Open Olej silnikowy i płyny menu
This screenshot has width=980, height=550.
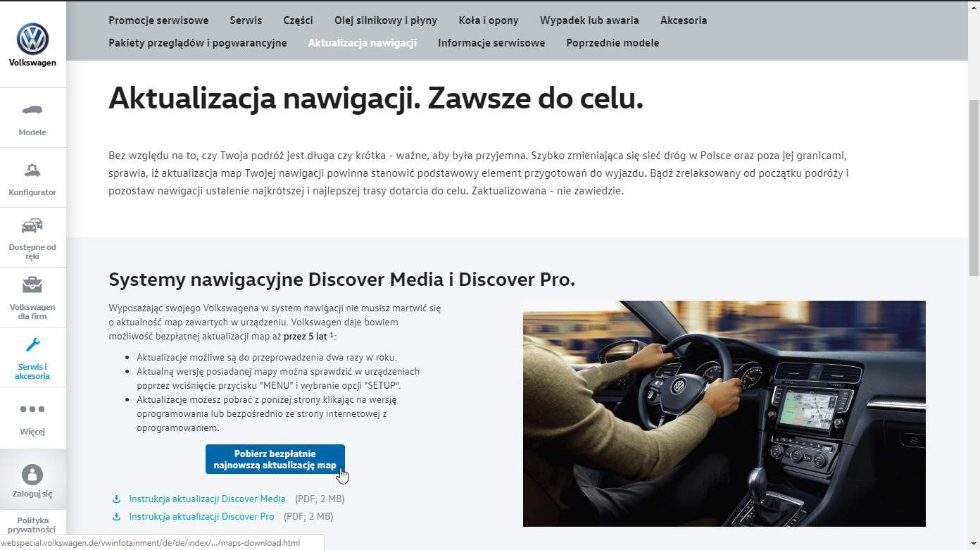pos(386,20)
